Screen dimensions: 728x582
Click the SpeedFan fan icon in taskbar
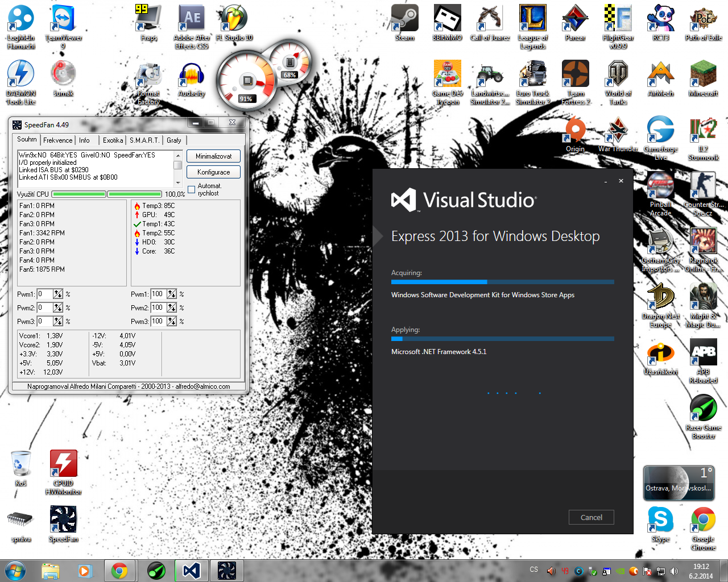point(226,571)
